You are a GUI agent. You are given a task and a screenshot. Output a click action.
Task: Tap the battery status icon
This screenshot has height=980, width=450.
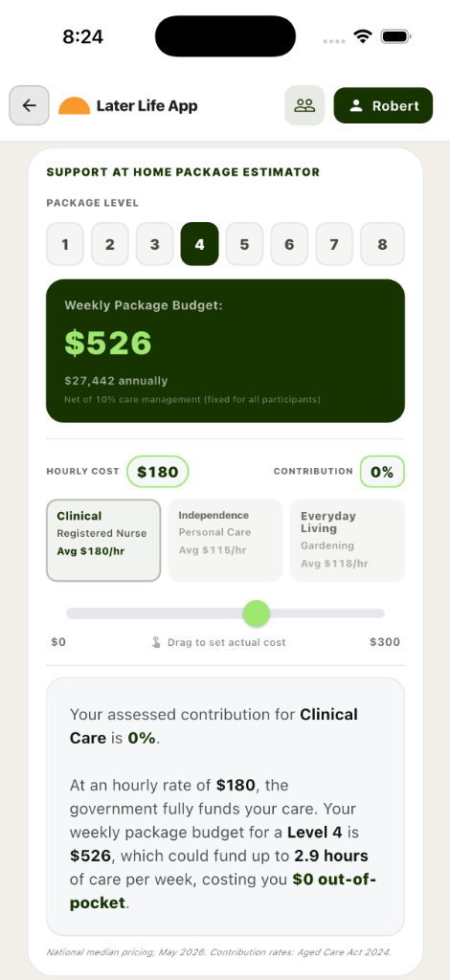tap(395, 36)
